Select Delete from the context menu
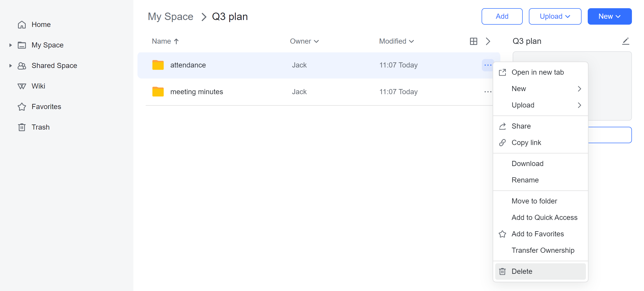Viewport: 644px width, 291px height. tap(522, 271)
